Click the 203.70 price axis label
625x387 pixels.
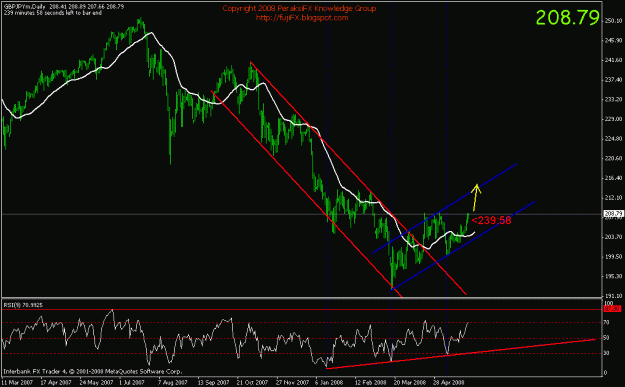point(613,237)
